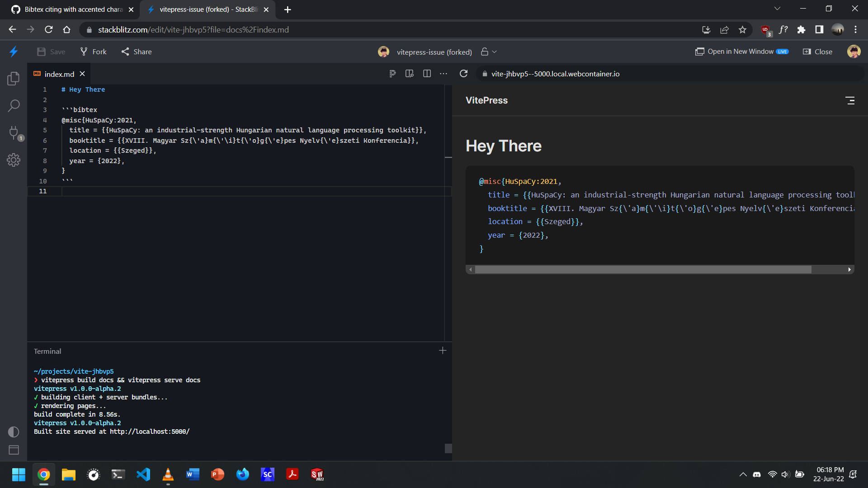Select the Bibtex citing browser tab
This screenshot has height=488, width=868.
[72, 9]
